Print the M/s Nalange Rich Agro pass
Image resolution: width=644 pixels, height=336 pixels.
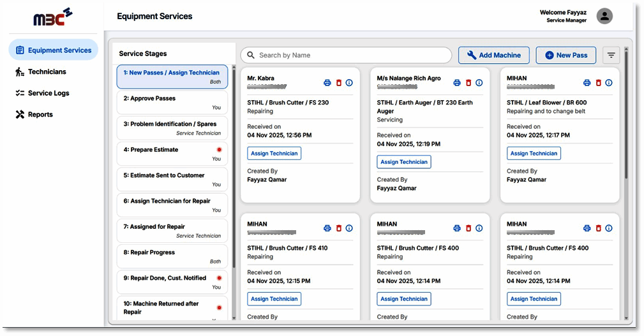(457, 83)
